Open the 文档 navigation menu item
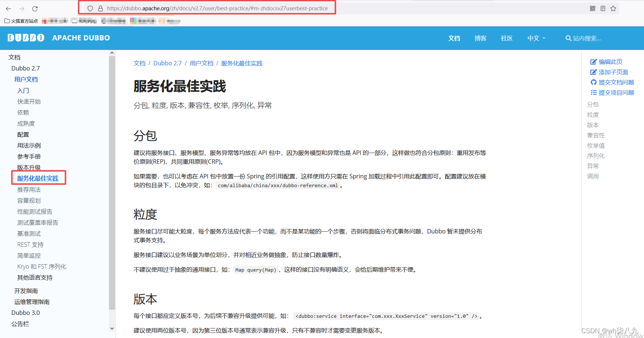The width and height of the screenshot is (644, 338). click(454, 38)
